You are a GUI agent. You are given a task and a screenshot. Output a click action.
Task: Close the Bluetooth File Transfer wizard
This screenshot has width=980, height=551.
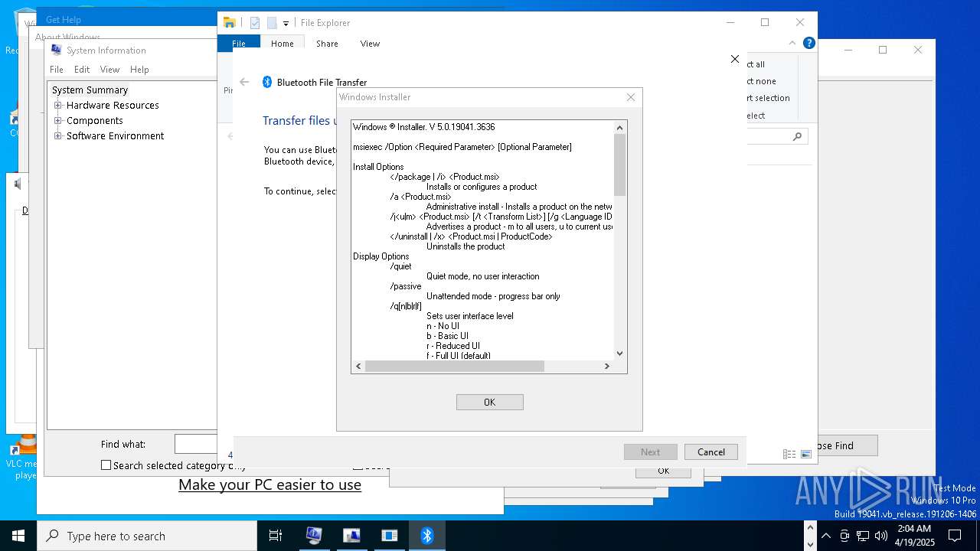(735, 59)
